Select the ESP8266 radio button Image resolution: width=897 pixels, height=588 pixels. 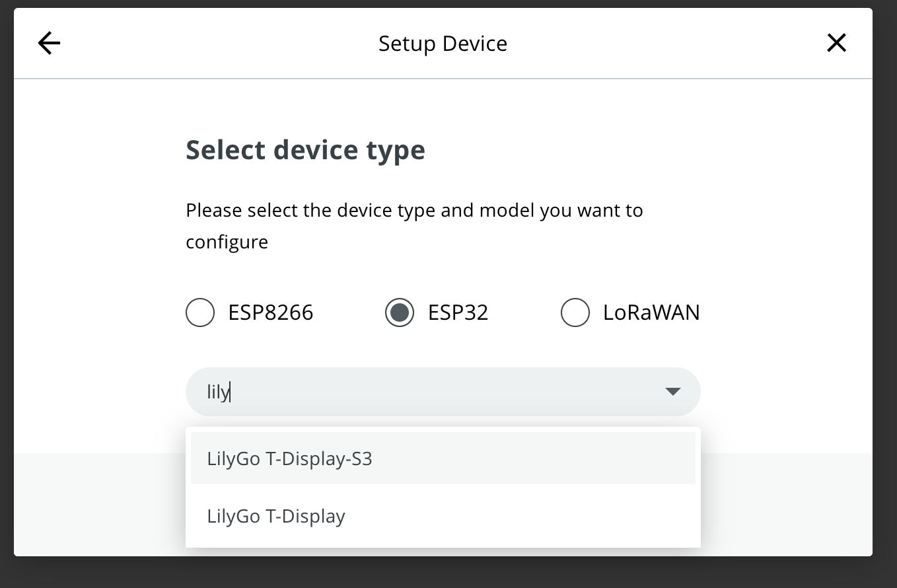(x=200, y=312)
